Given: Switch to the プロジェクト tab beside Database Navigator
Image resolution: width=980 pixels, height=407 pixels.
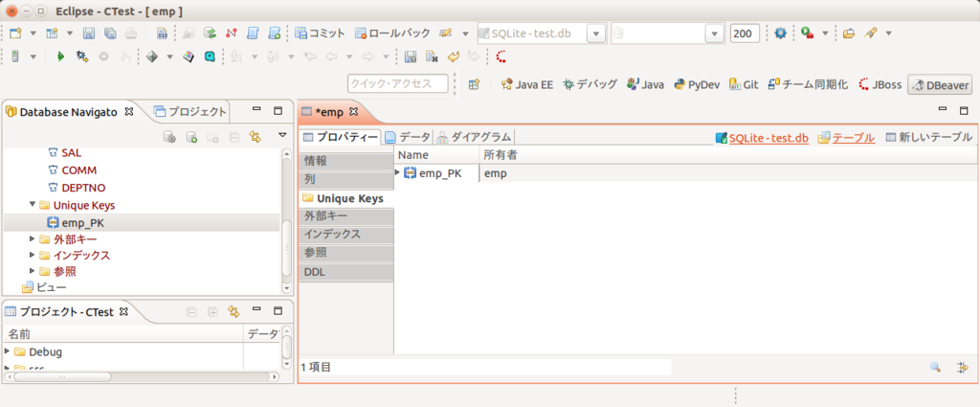Looking at the screenshot, I should coord(190,112).
